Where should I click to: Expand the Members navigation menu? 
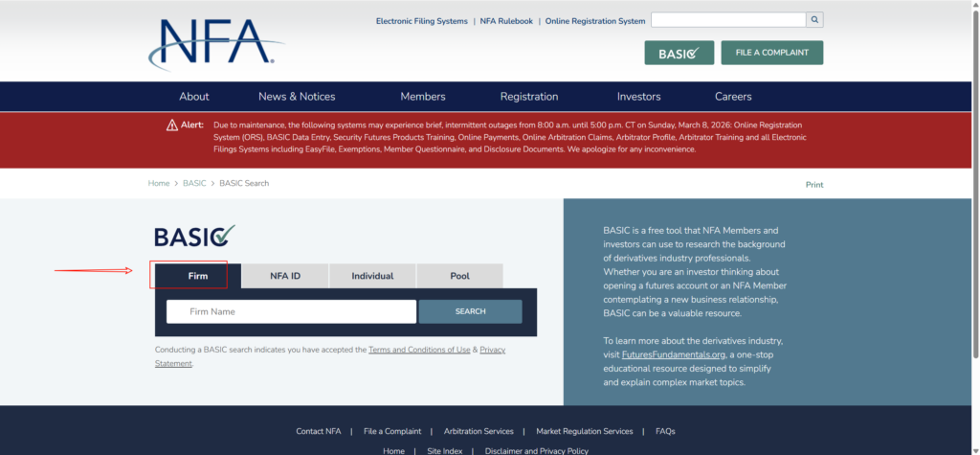tap(422, 97)
